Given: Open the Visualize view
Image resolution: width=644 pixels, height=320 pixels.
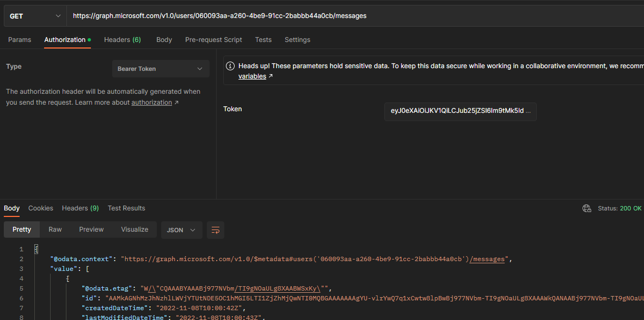Looking at the screenshot, I should 134,230.
